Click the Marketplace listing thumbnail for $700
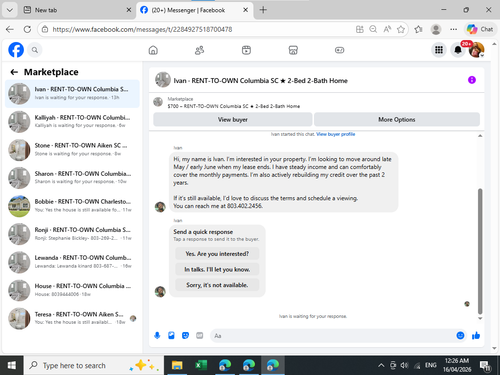Image resolution: width=500 pixels, height=375 pixels. tap(158, 102)
